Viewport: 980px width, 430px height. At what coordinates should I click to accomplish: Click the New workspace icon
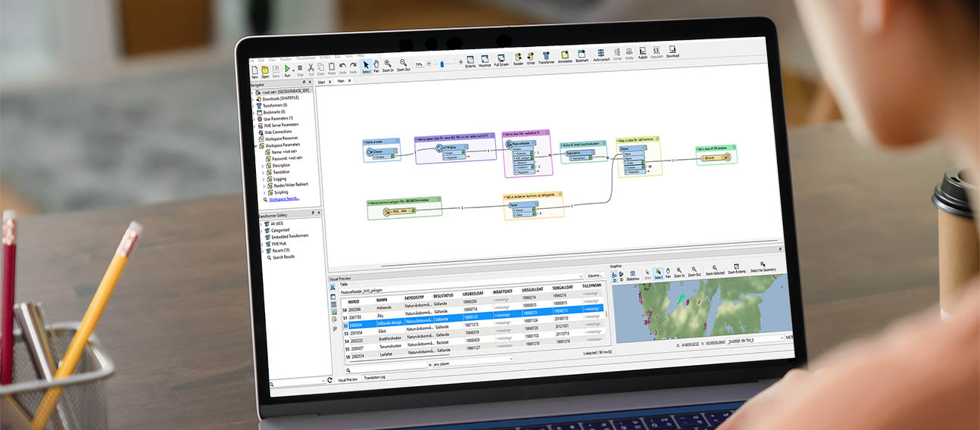254,70
